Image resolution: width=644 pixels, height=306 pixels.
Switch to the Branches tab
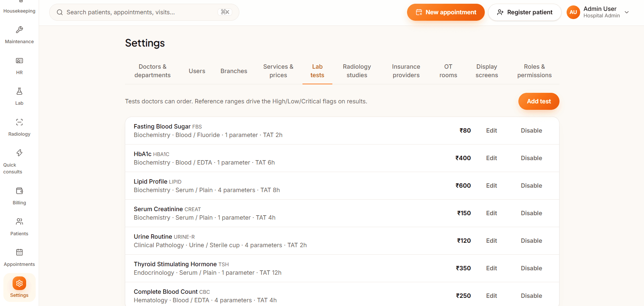click(234, 71)
